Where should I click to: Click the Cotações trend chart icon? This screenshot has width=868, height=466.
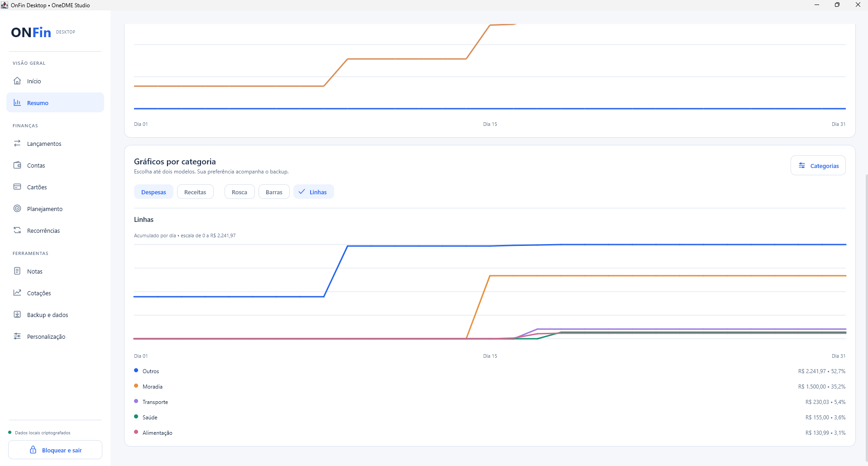click(x=17, y=293)
